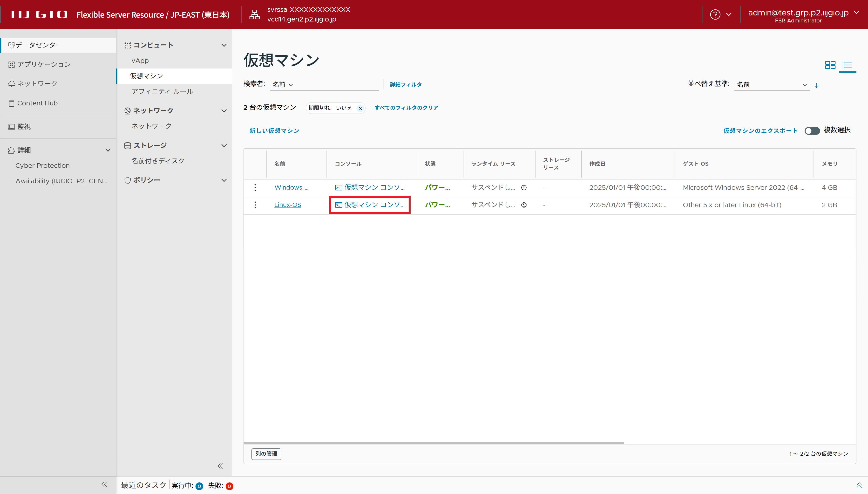Expand recent tasks panel at bottom right
Screen dimensions: 868x494
(859, 485)
